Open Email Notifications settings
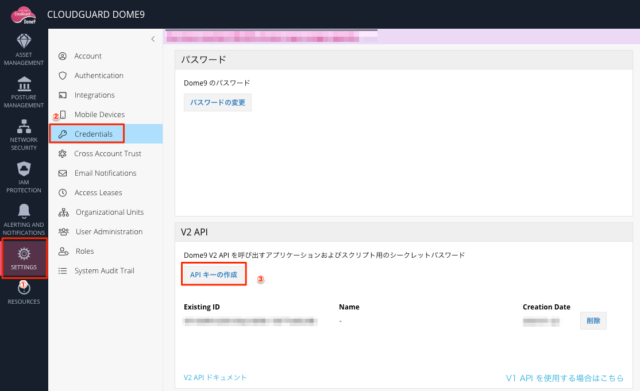Viewport: 640px width, 391px height. click(105, 173)
